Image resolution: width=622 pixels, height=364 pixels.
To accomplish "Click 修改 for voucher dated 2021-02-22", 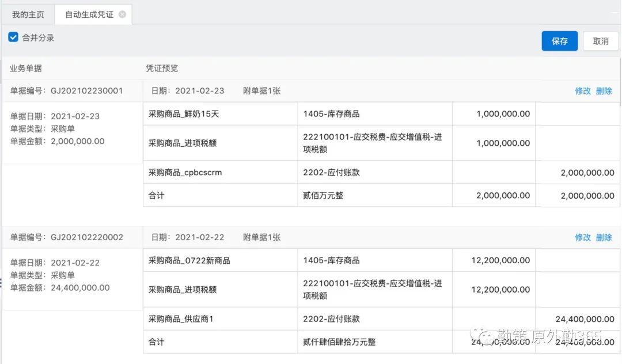I will tap(583, 237).
